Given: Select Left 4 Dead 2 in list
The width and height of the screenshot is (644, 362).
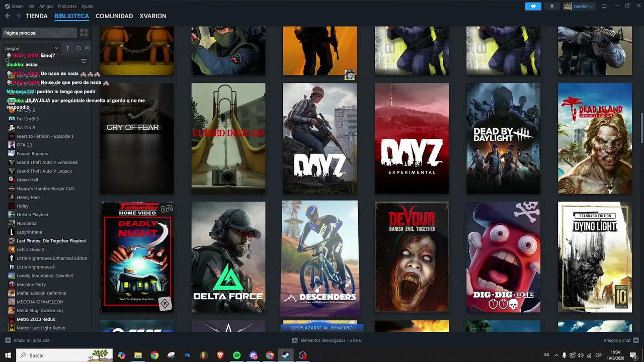Looking at the screenshot, I should (30, 249).
